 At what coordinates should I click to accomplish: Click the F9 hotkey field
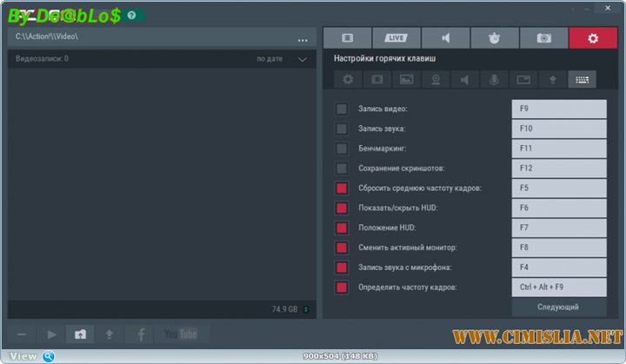point(559,109)
